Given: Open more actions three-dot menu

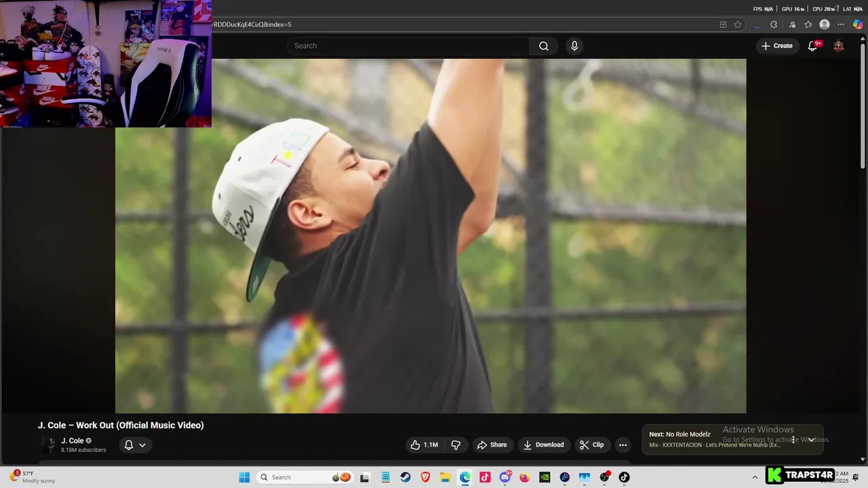Looking at the screenshot, I should tap(623, 445).
